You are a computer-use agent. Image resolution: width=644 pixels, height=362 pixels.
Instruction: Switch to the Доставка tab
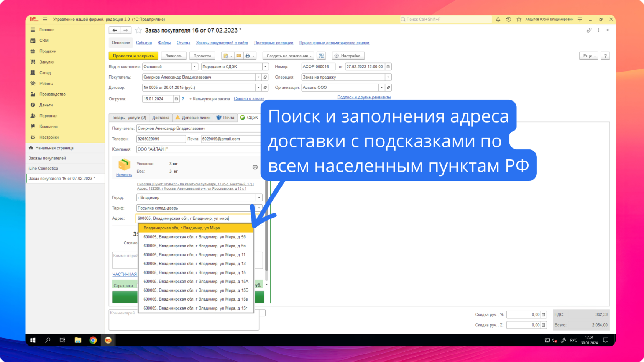[161, 118]
